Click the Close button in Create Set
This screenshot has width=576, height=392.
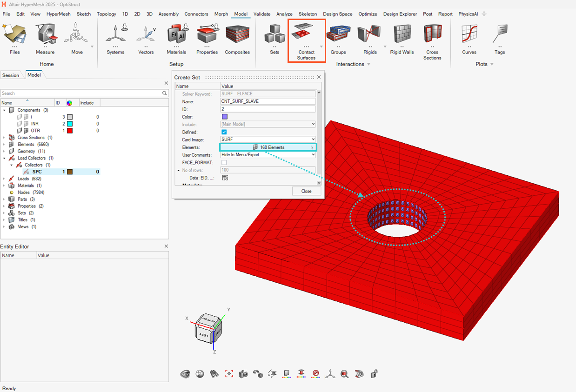(306, 191)
